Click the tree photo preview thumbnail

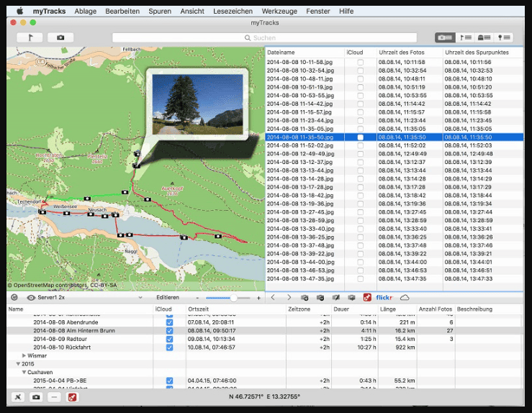(x=197, y=104)
